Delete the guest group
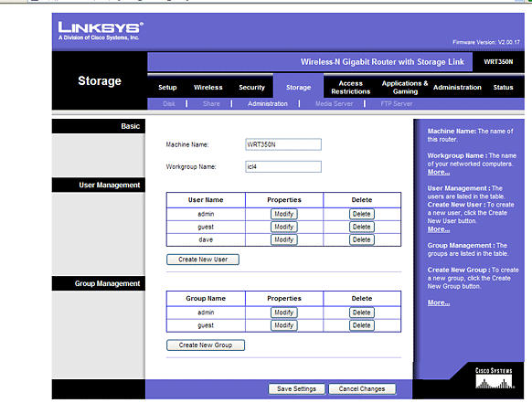This screenshot has width=532, height=403. 362,325
